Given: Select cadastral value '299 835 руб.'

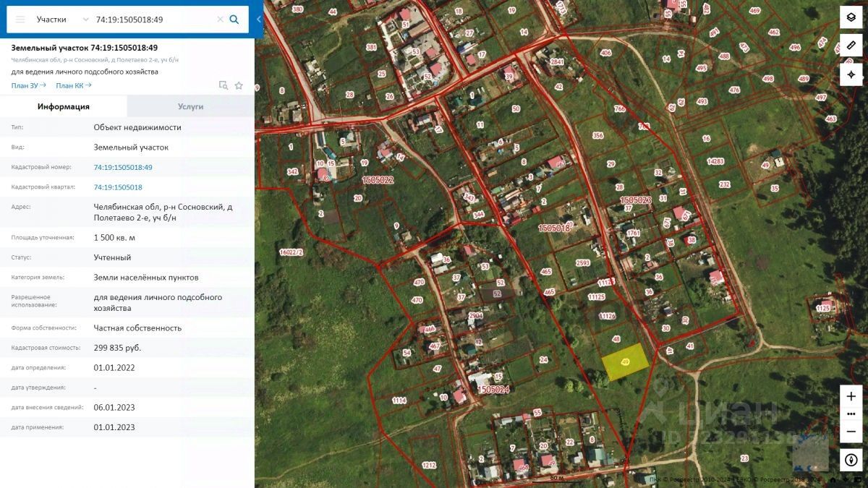Looking at the screenshot, I should pyautogui.click(x=117, y=348).
